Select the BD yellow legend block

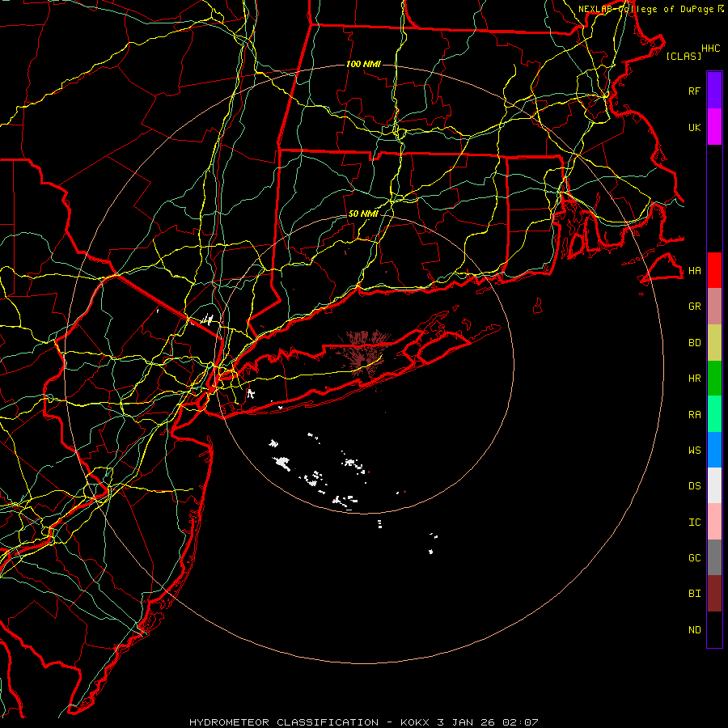(x=714, y=343)
